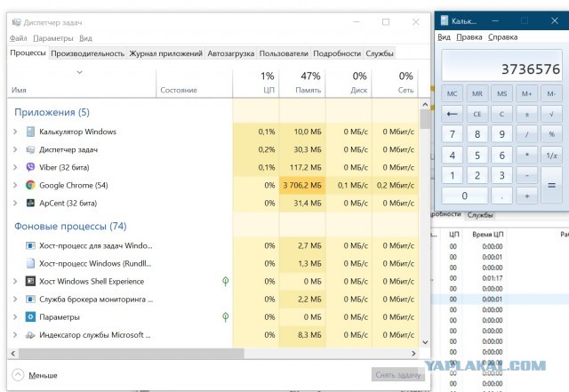Image resolution: width=569 pixels, height=392 pixels.
Task: Collapse details with the Меньше arrow icon
Action: pyautogui.click(x=18, y=375)
